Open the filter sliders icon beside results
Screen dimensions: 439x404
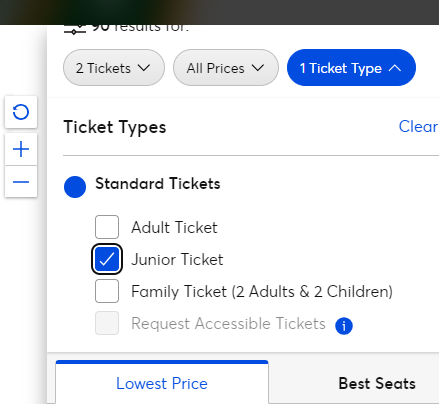(75, 30)
